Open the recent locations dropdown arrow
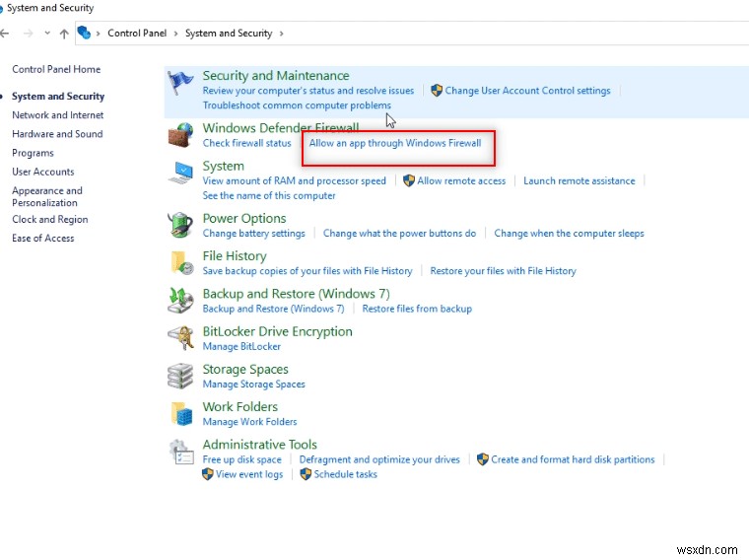The width and height of the screenshot is (749, 560). pos(48,34)
